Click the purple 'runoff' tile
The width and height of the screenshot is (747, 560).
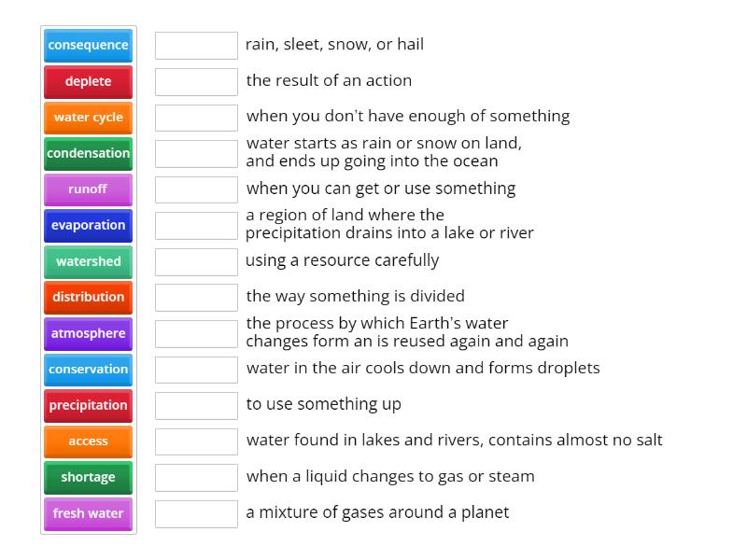(x=88, y=189)
